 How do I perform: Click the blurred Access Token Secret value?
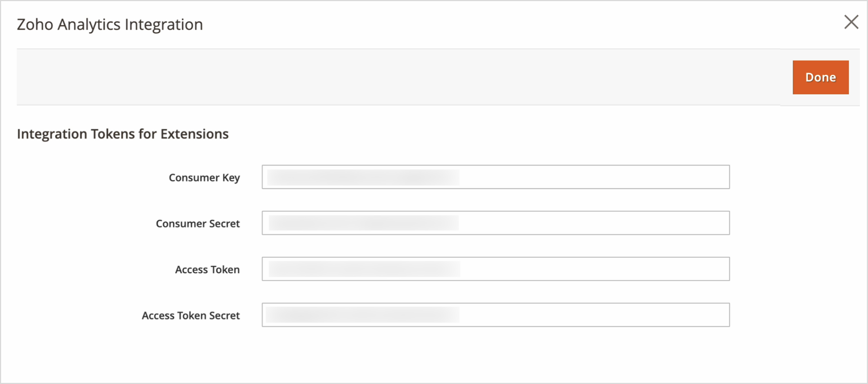363,315
